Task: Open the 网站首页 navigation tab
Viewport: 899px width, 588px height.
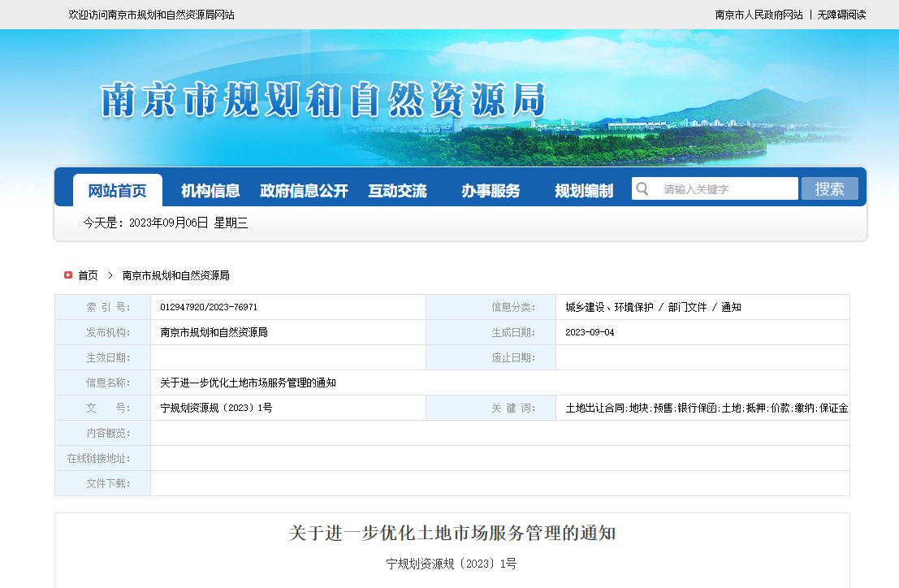Action: 118,191
